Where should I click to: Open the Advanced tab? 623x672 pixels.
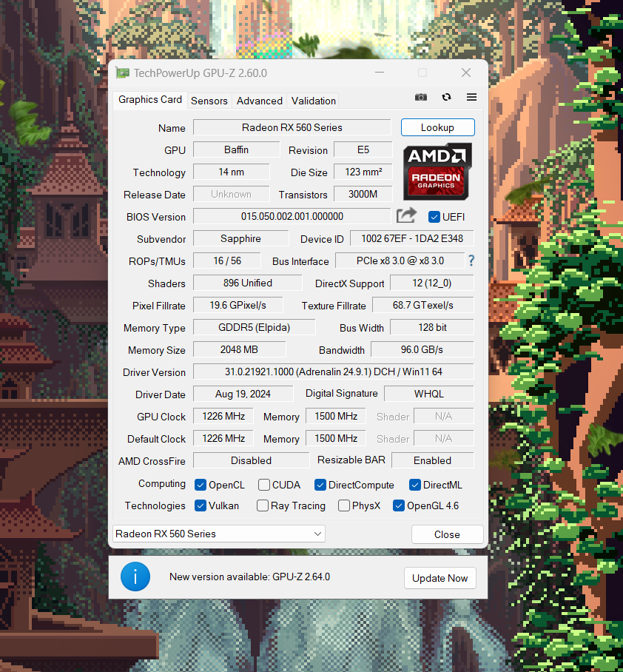pos(260,101)
